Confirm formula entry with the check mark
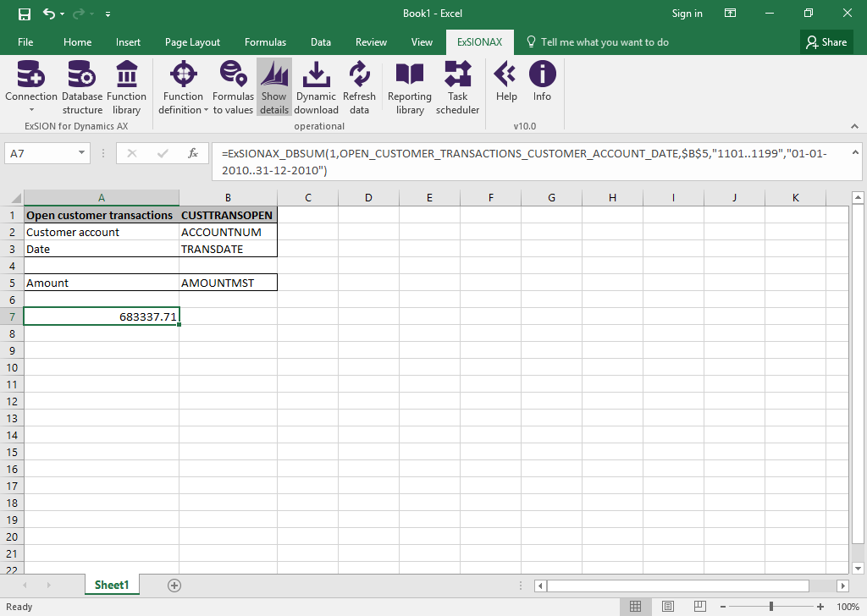 point(163,153)
